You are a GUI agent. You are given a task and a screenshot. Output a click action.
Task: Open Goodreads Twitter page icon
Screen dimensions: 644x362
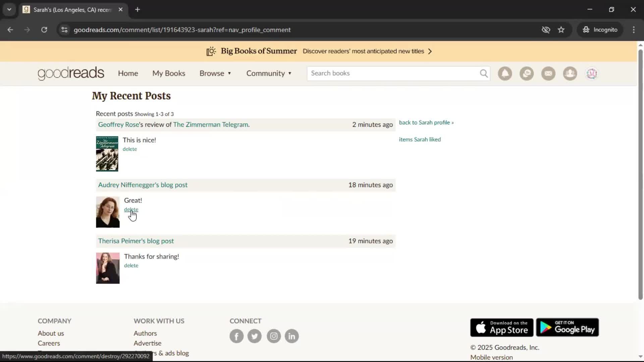[x=255, y=336]
